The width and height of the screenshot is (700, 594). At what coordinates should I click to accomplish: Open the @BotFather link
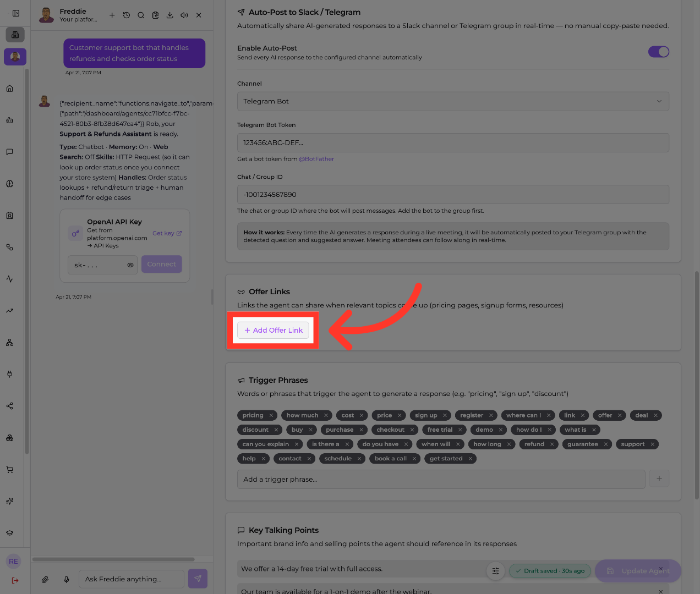[316, 159]
